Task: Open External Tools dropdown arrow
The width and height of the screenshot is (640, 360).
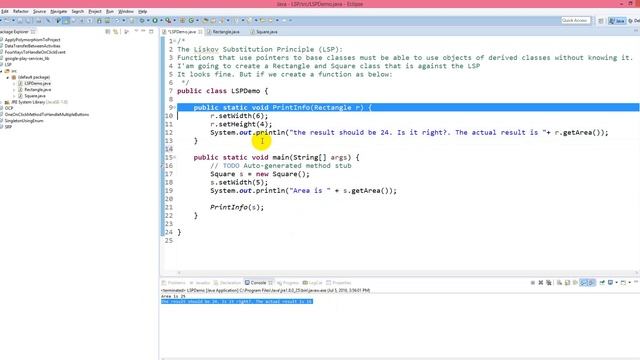Action: pos(174,20)
